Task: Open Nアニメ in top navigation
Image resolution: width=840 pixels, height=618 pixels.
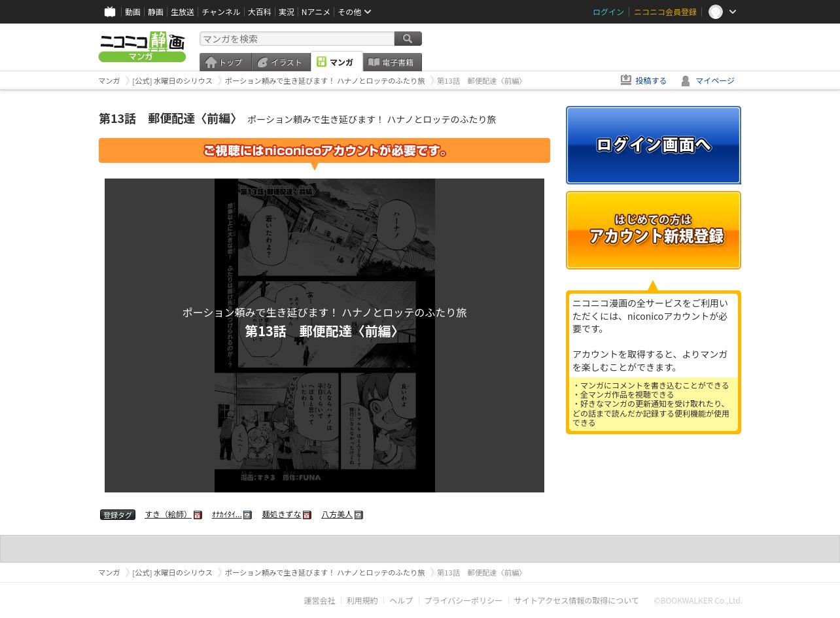Action: (316, 12)
